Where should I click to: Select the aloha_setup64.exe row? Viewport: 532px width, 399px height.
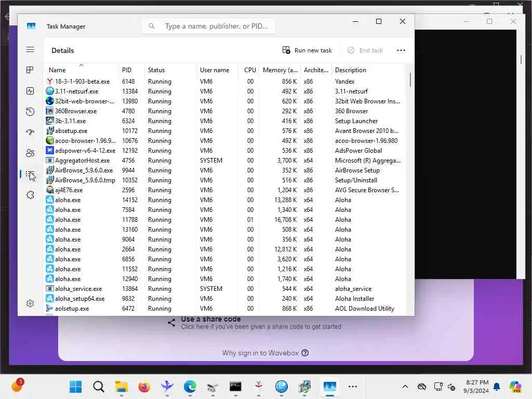click(225, 299)
